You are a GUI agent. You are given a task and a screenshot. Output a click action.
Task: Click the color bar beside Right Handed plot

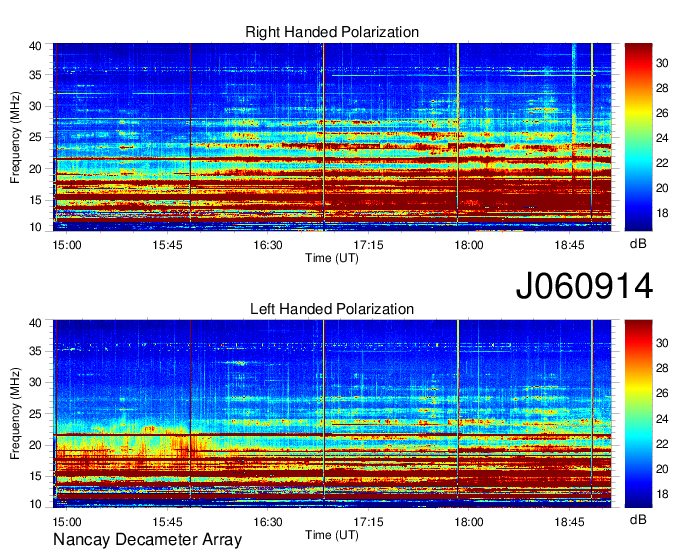(x=638, y=137)
